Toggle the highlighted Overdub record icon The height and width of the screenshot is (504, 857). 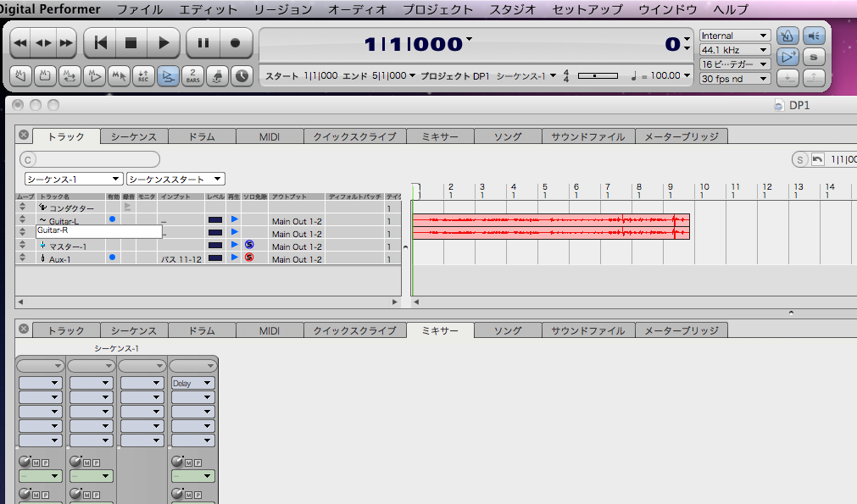(x=168, y=76)
